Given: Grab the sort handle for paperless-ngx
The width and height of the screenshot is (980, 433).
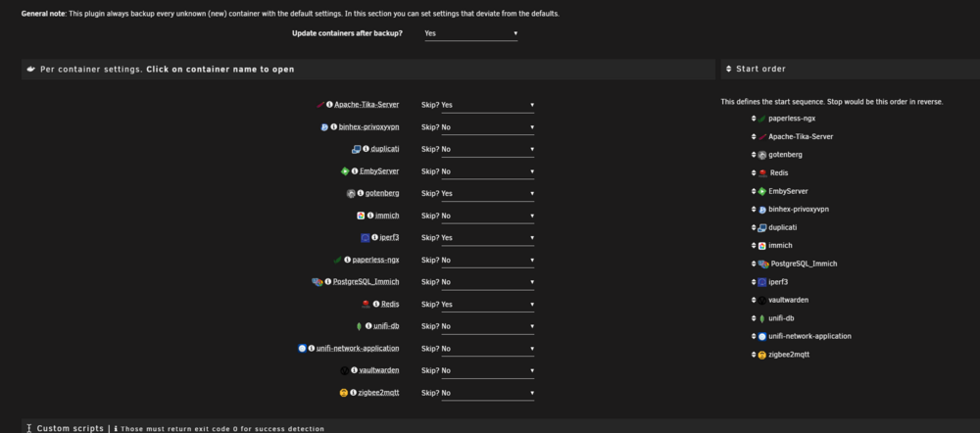Looking at the screenshot, I should [x=754, y=119].
